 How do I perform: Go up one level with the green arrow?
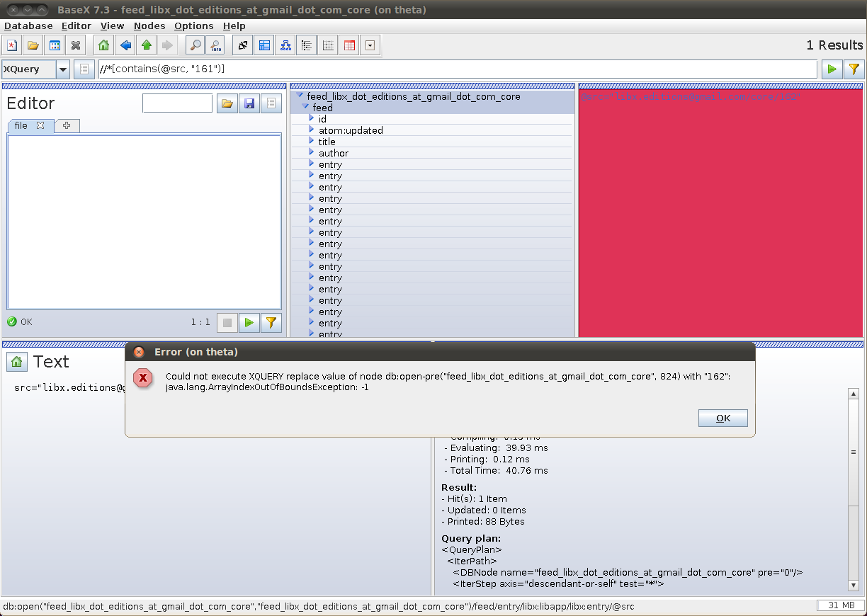[x=147, y=45]
